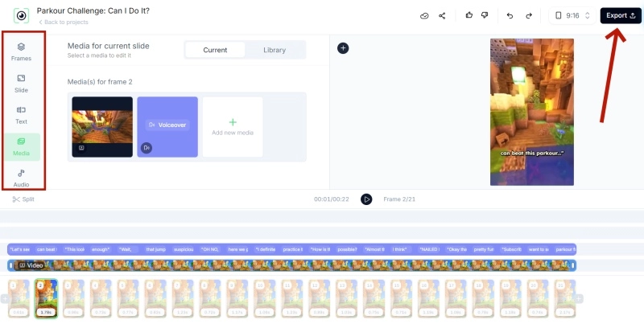Switch to the Library tab
This screenshot has height=324, width=644.
[275, 50]
